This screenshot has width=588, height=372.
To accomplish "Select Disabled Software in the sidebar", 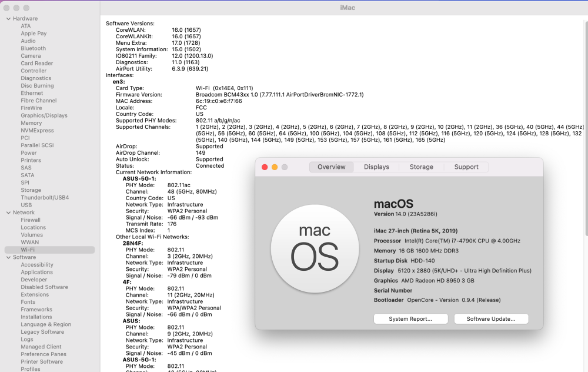I will (x=44, y=287).
